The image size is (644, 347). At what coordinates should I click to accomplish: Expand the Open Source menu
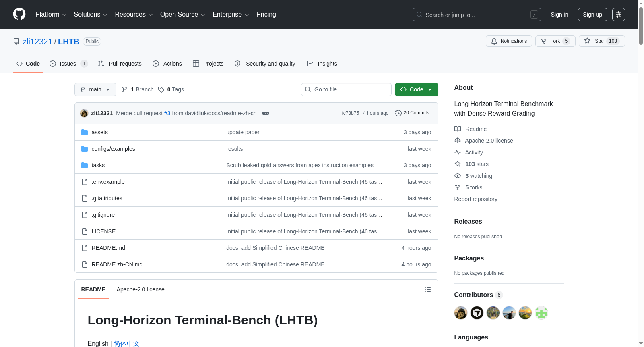[183, 15]
